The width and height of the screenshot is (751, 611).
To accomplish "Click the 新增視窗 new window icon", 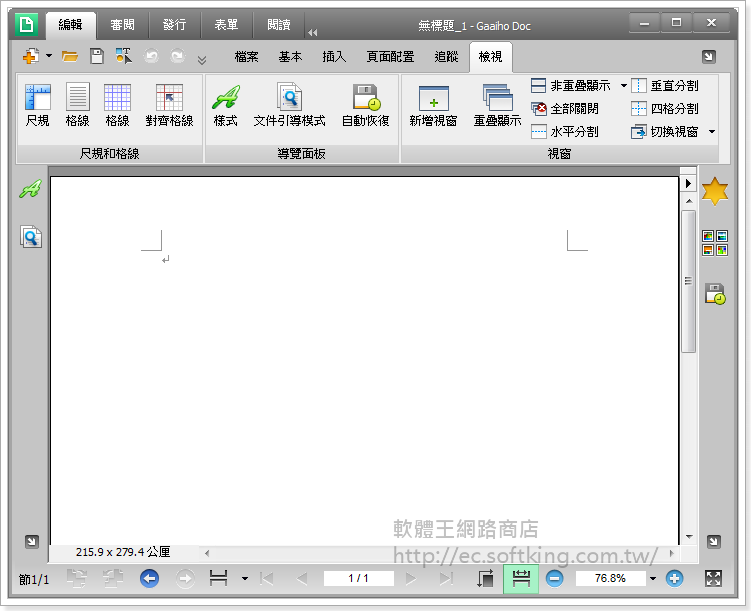I will click(x=433, y=105).
